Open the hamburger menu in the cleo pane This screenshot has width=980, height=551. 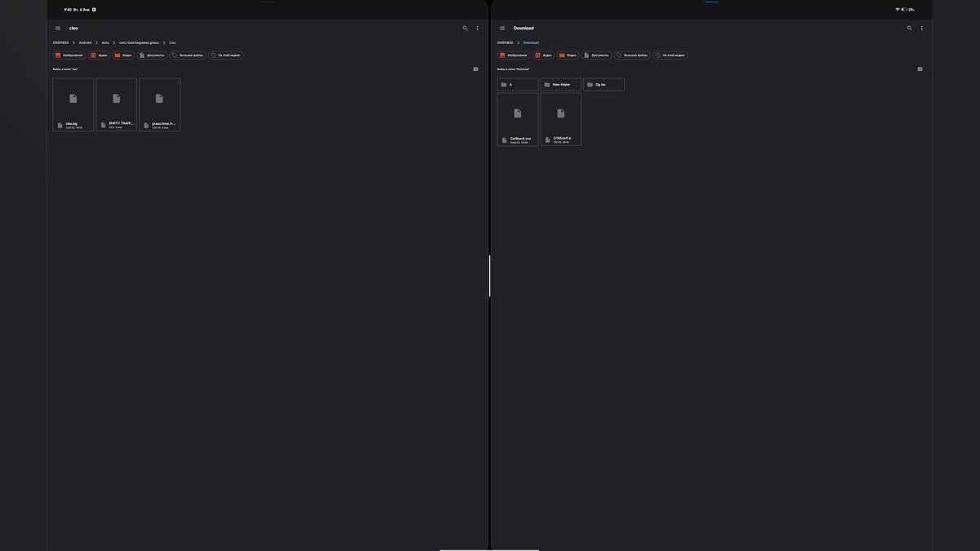pos(58,29)
